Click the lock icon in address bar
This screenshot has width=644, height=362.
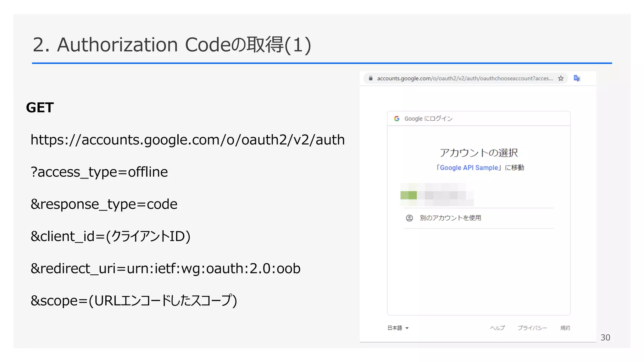click(370, 78)
